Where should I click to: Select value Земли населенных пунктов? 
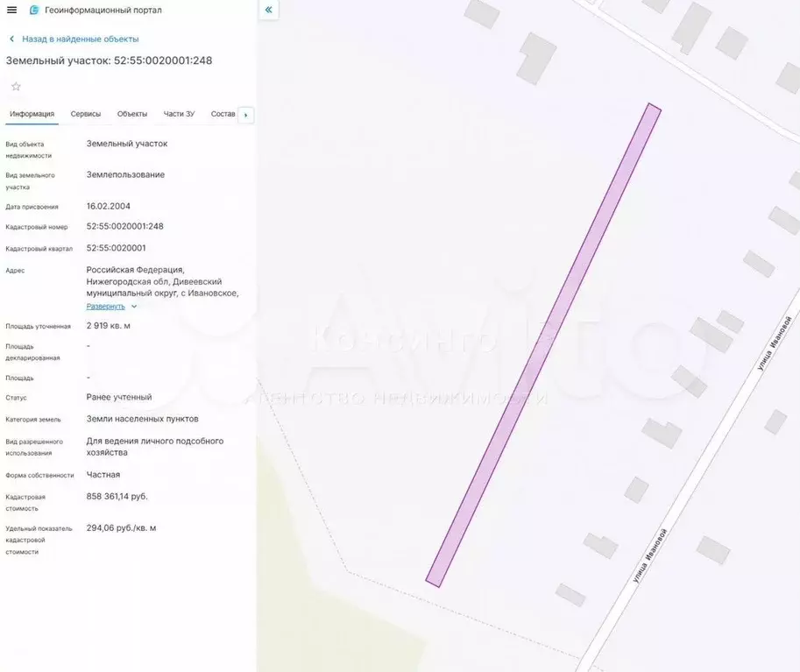(x=142, y=419)
